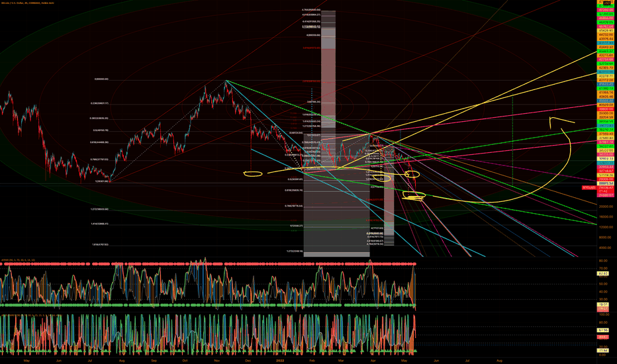The height and width of the screenshot is (364, 617).
Task: Select the 40605.46 price label
Action: click(x=606, y=97)
